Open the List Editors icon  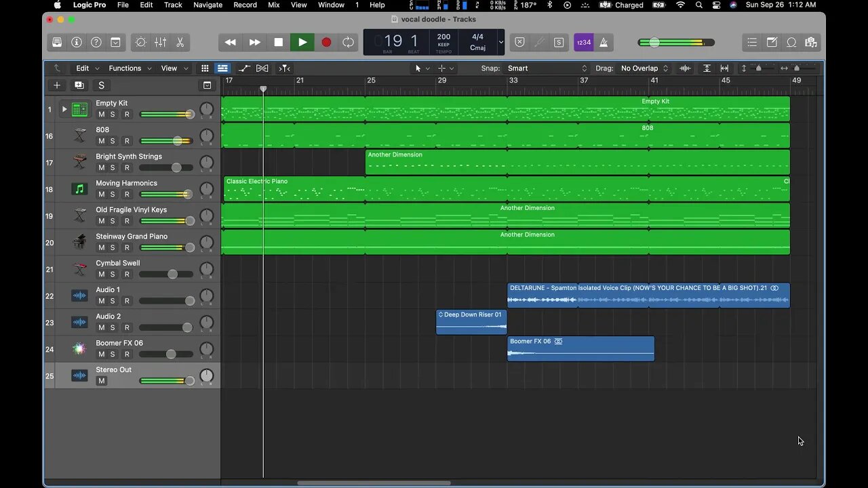752,42
